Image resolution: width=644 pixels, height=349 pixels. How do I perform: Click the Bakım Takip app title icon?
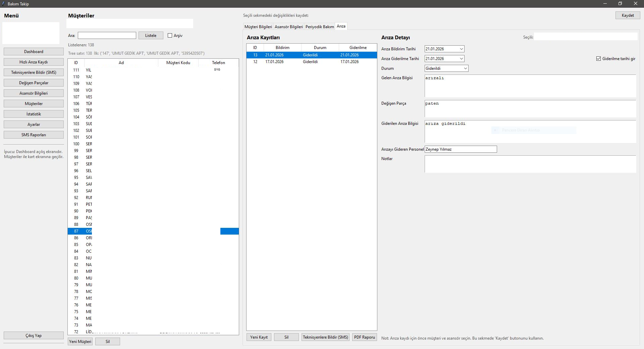[3, 4]
